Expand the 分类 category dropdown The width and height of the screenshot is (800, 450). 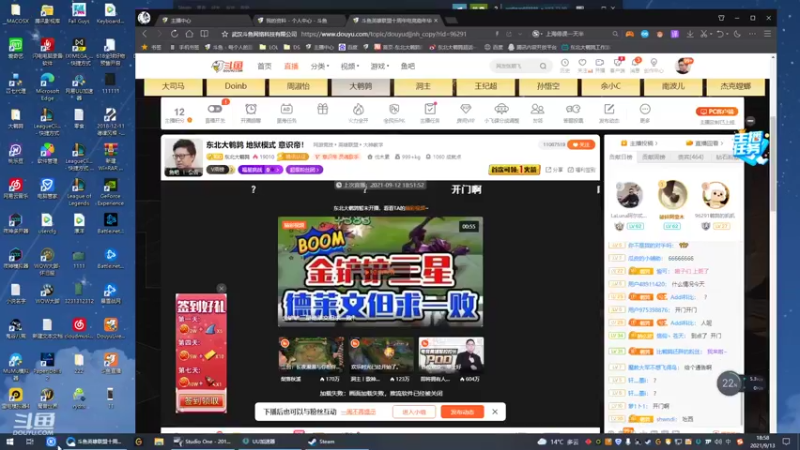tap(319, 66)
